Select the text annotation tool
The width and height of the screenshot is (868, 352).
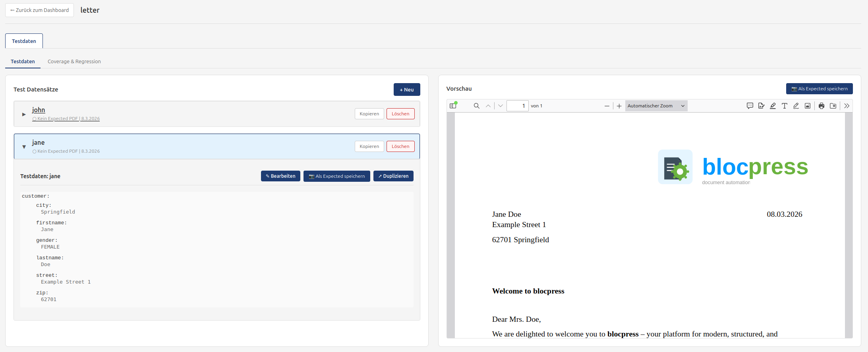click(784, 106)
